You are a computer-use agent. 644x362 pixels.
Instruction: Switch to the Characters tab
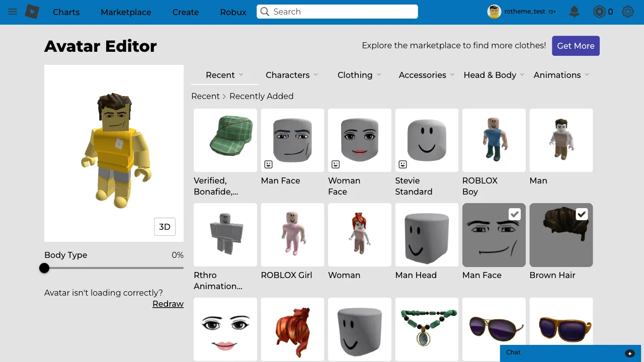click(x=292, y=75)
